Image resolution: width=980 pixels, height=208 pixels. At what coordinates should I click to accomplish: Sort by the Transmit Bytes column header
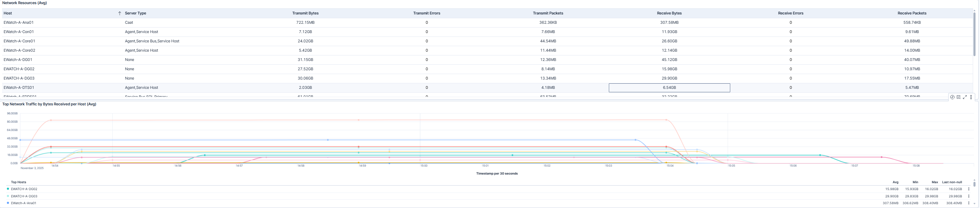click(x=305, y=13)
